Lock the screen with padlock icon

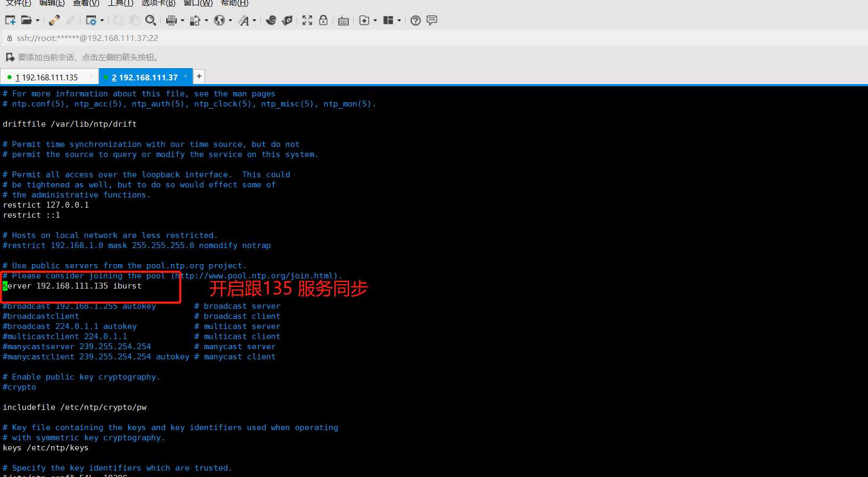tap(323, 20)
